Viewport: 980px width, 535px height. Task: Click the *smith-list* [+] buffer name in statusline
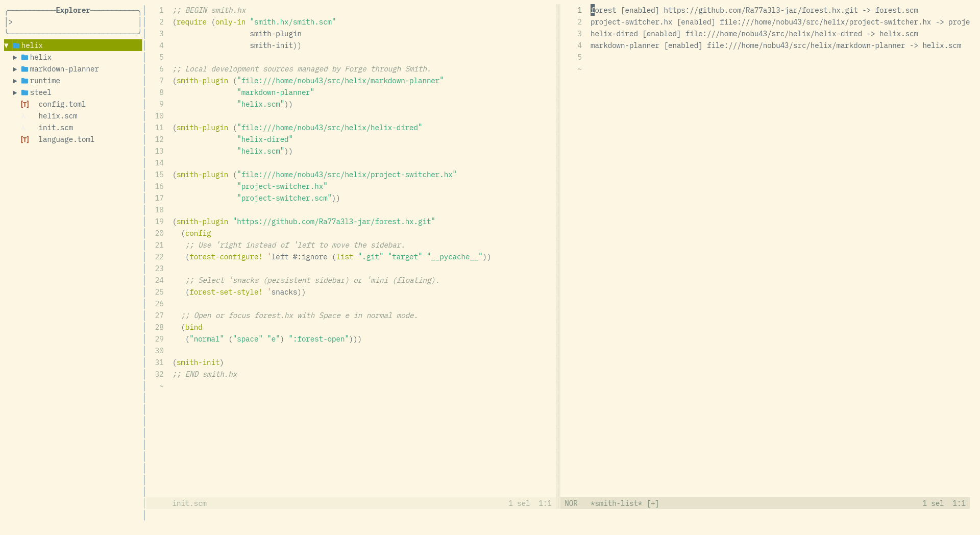pos(625,503)
